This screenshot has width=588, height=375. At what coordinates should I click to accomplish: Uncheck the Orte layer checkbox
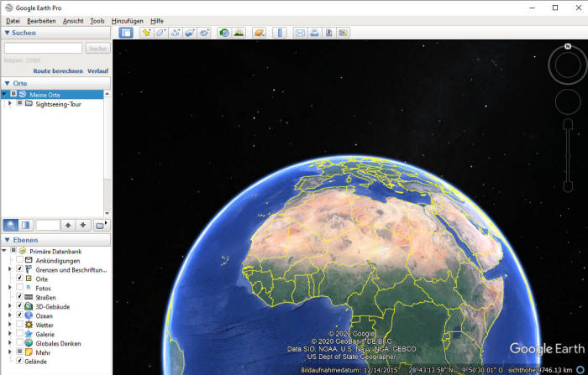click(x=19, y=279)
